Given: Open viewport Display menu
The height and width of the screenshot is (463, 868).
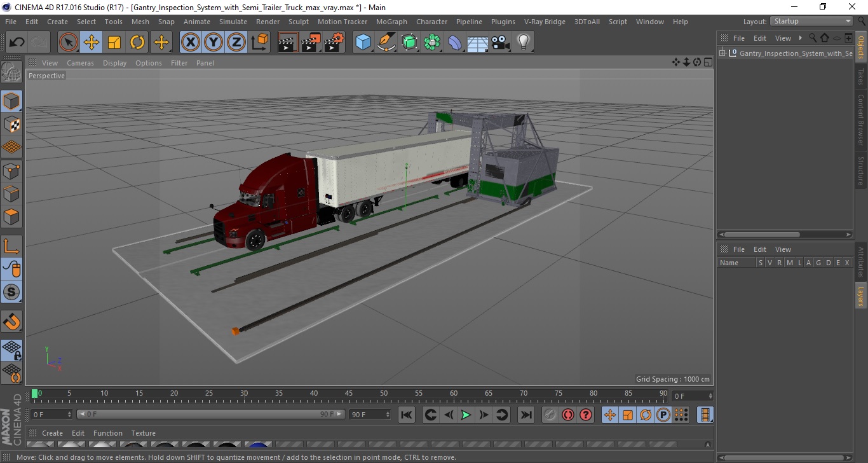Looking at the screenshot, I should click(x=115, y=63).
